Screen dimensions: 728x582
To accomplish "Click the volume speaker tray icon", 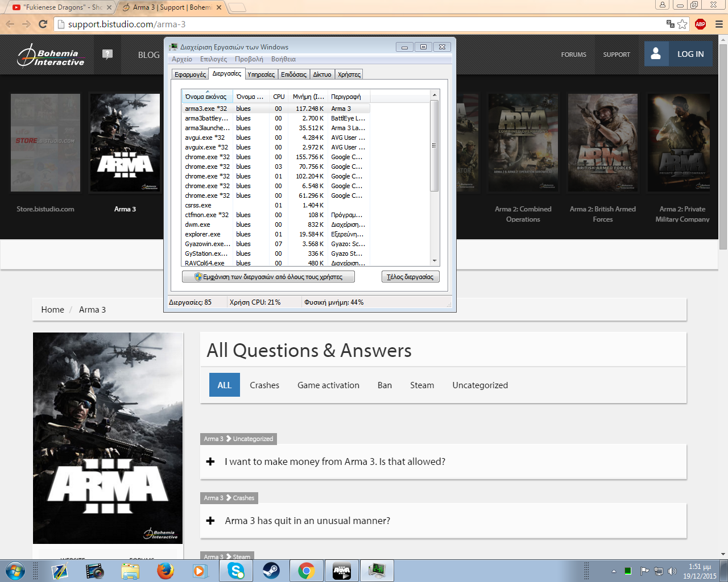I will (x=672, y=571).
